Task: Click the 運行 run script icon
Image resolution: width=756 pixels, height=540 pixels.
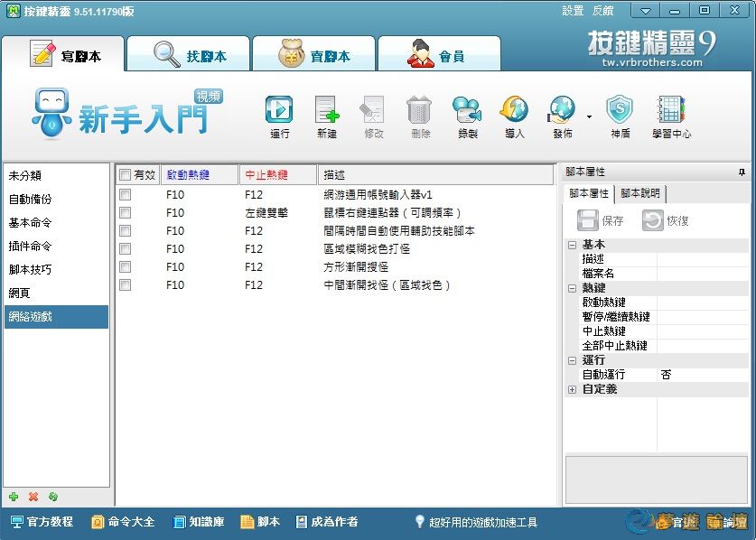Action: pyautogui.click(x=279, y=110)
